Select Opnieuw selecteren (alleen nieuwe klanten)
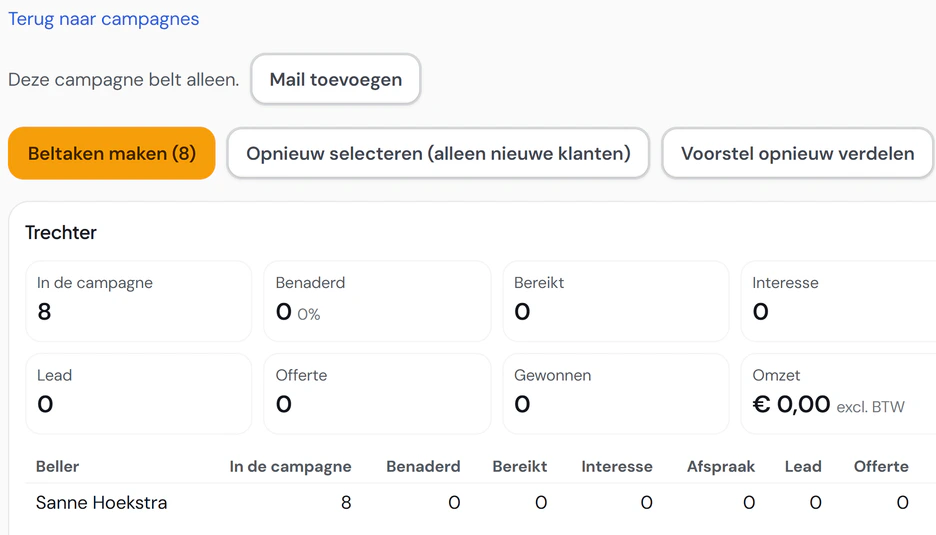Screen dimensions: 936x535 click(438, 153)
